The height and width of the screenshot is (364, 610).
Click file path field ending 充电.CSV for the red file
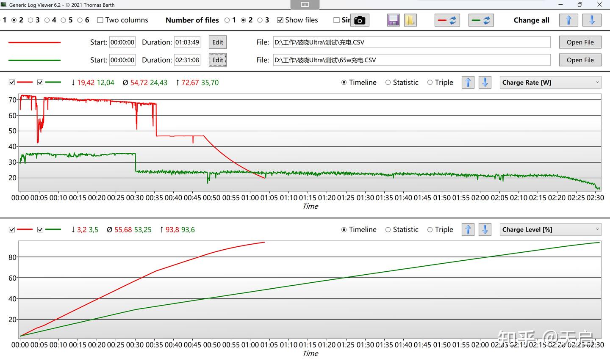pyautogui.click(x=412, y=42)
